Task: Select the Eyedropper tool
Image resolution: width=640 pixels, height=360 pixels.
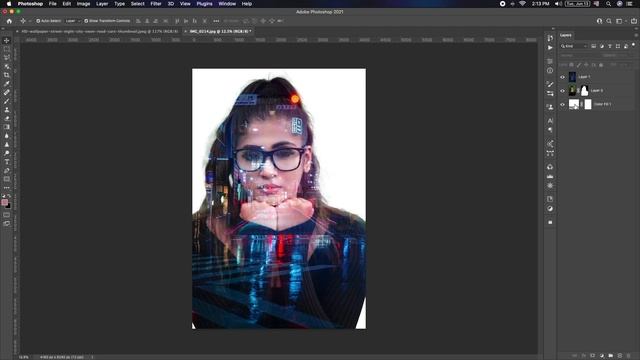Action: tap(7, 84)
